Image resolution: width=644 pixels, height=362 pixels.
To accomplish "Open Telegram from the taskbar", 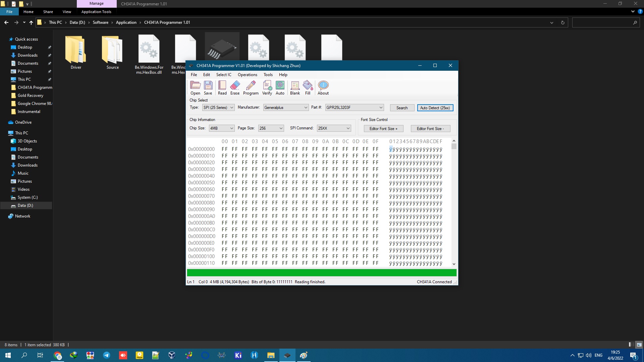I will click(107, 355).
